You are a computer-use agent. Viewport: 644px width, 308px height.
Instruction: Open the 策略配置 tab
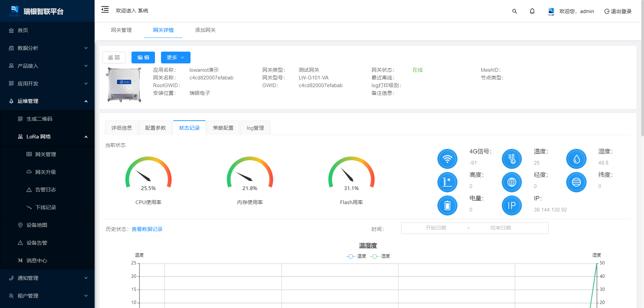pyautogui.click(x=223, y=128)
